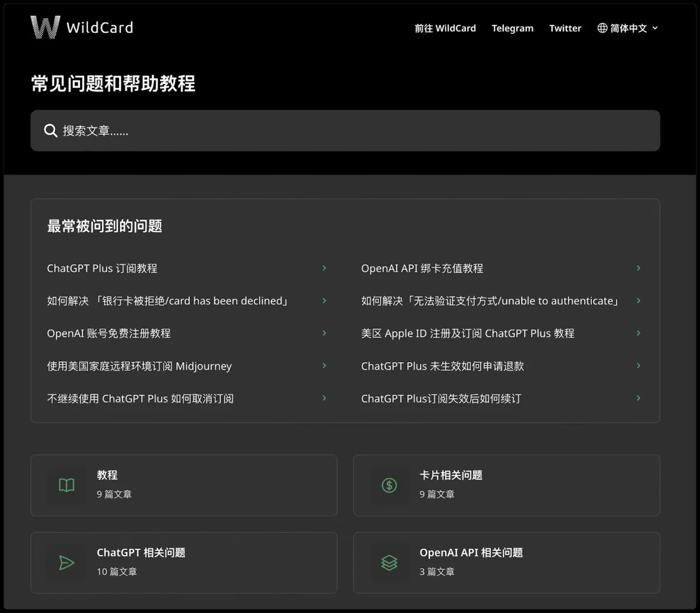Image resolution: width=700 pixels, height=613 pixels.
Task: Click chevron beside unable to authenticate article
Action: click(639, 301)
